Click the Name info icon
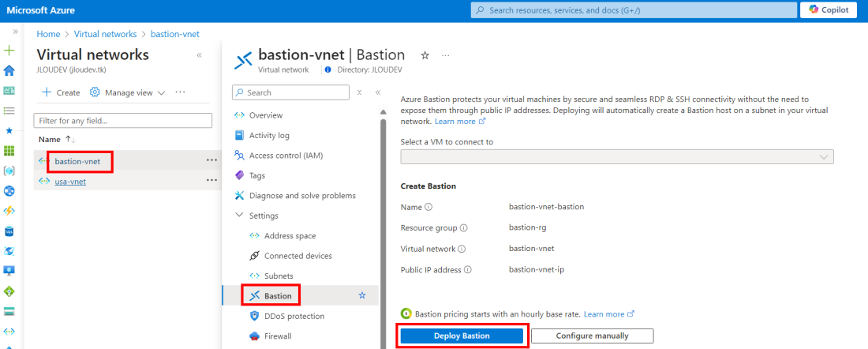 [x=428, y=207]
